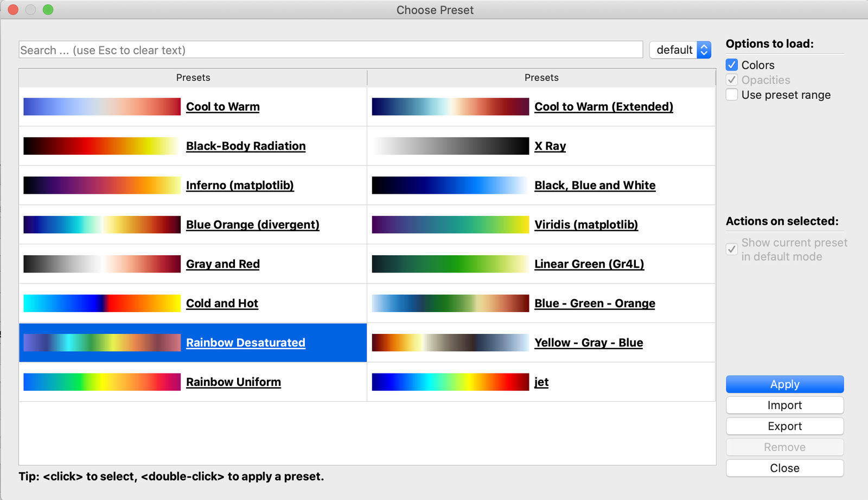Focus the preset search field

point(330,50)
